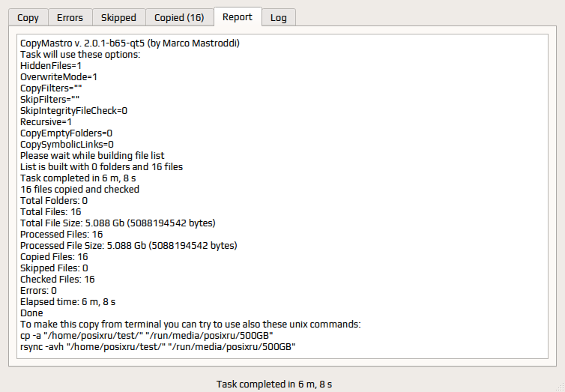Click the CopyFilters="" line

pos(51,88)
